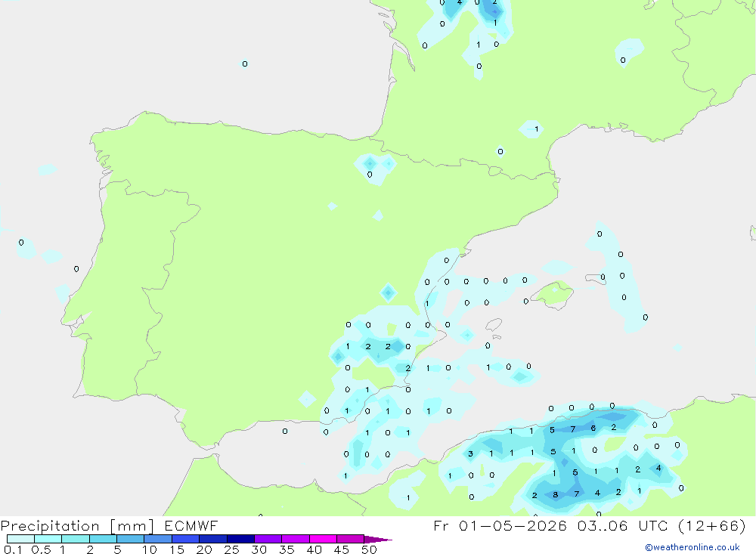Viewport: 756px width, 554px height.
Task: Click the '0.5' legend scale label
Action: (41, 549)
